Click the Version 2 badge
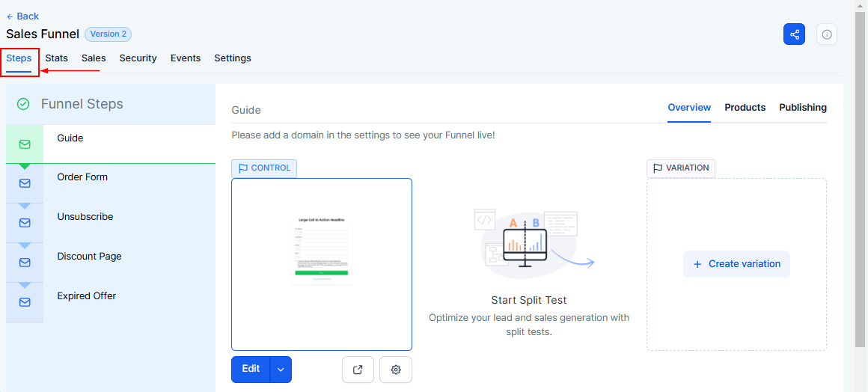Image resolution: width=868 pixels, height=392 pixels. coord(108,34)
